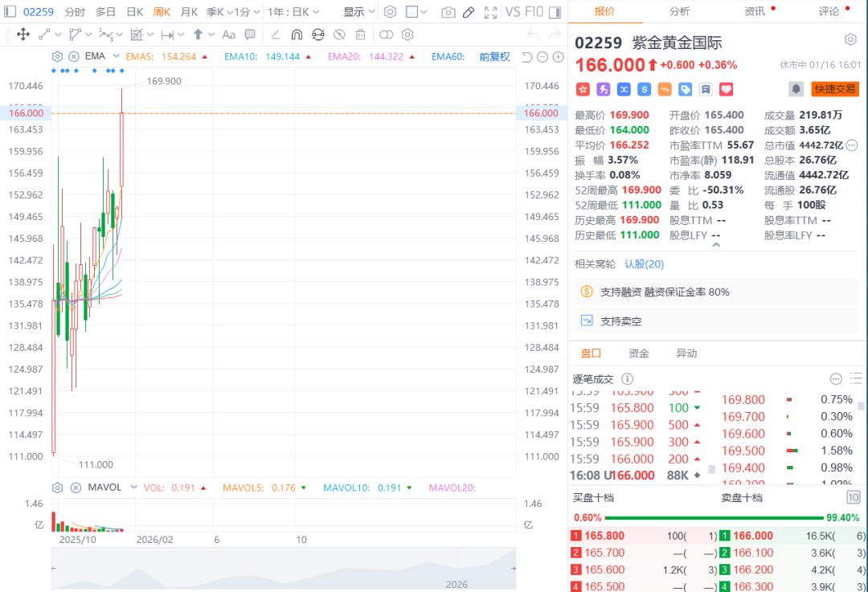Click the purple lightning level-2 icon

click(603, 89)
